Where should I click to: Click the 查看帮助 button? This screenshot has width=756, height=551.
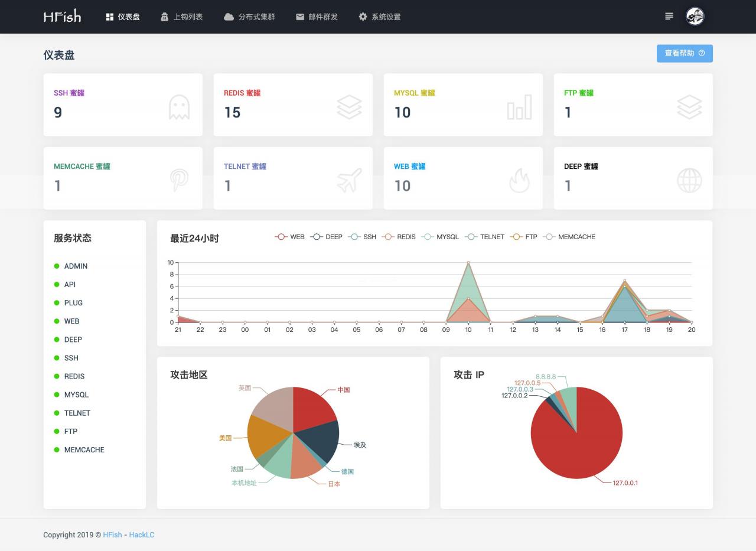pyautogui.click(x=684, y=53)
